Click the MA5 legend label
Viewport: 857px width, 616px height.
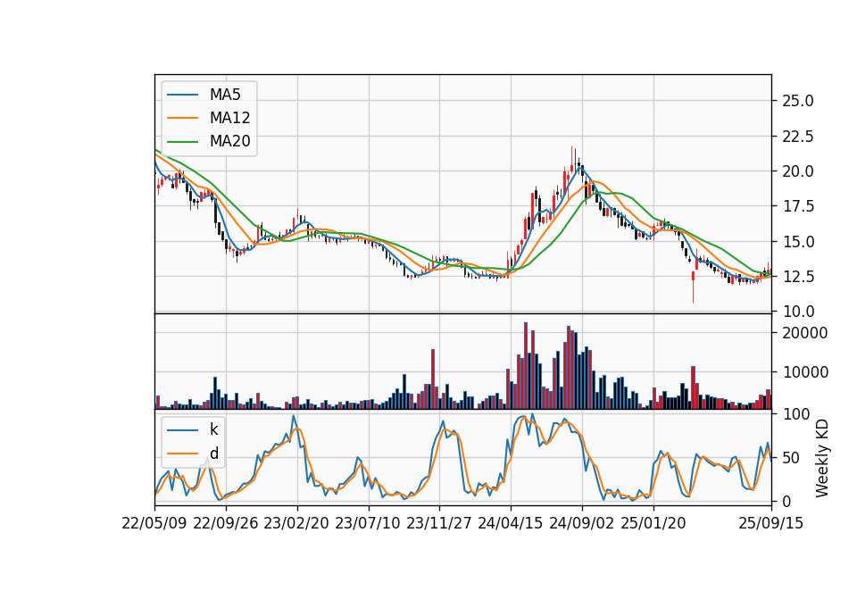(x=225, y=95)
